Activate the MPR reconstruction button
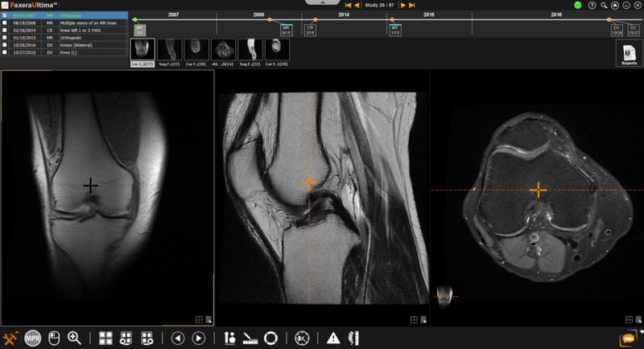The image size is (644, 349). [33, 338]
